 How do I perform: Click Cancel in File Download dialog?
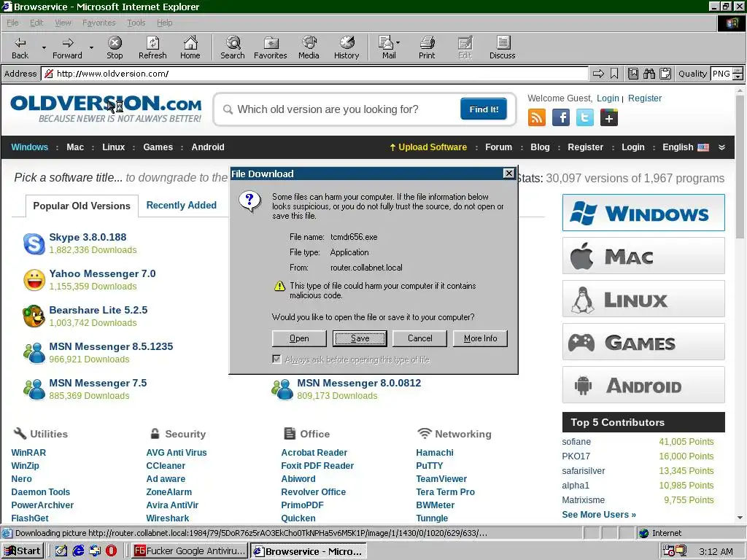[419, 338]
